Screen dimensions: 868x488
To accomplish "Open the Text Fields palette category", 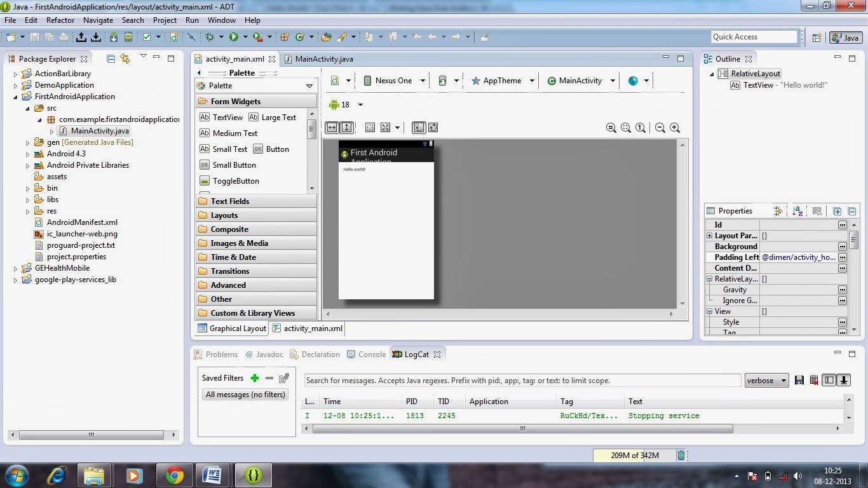I will pos(256,201).
